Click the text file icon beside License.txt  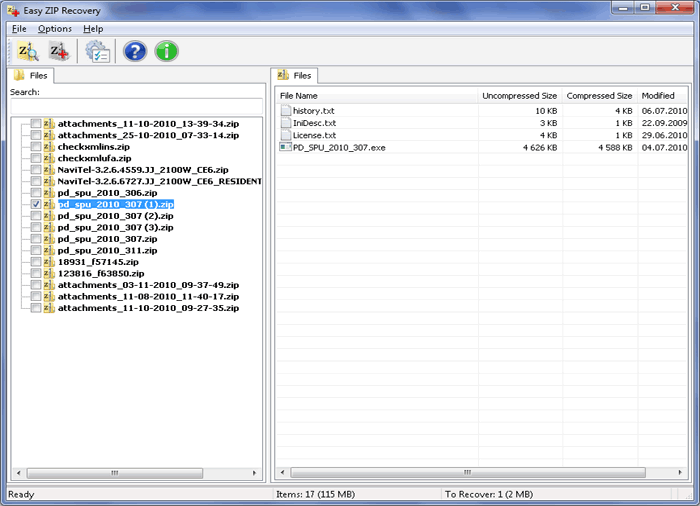click(x=285, y=135)
